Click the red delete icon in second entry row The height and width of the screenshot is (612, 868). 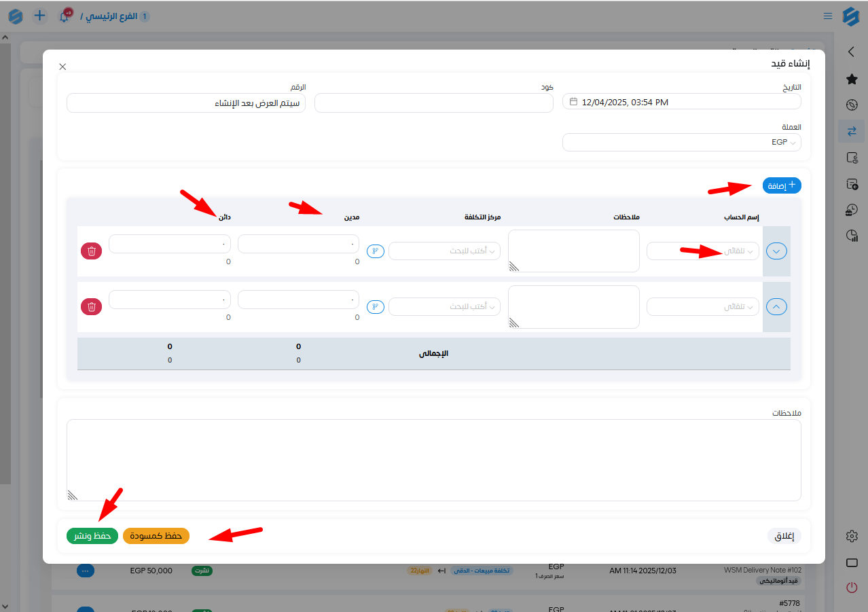click(91, 306)
